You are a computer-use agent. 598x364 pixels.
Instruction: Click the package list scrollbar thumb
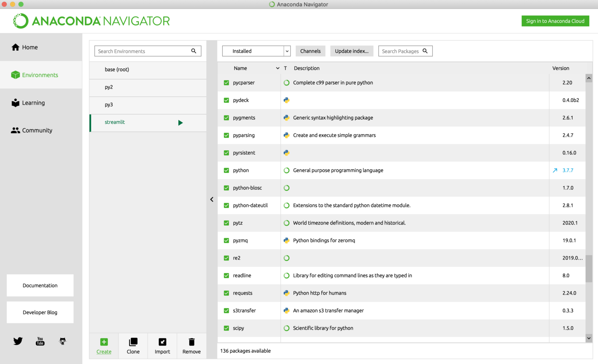(589, 269)
